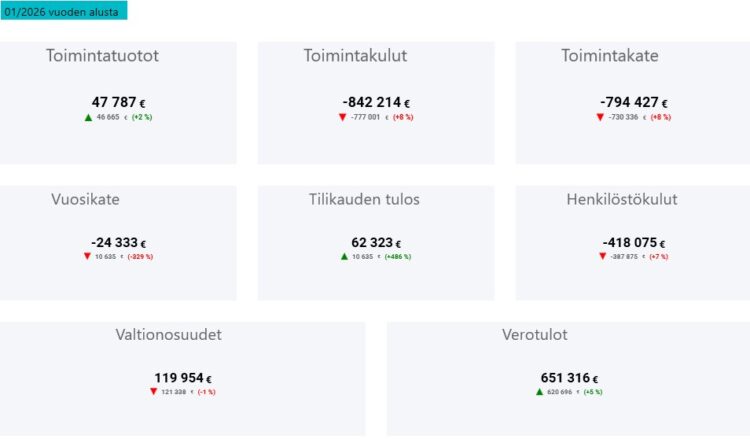Click red down arrow under Henkilöstökulut
The width and height of the screenshot is (750, 439).
click(x=602, y=256)
